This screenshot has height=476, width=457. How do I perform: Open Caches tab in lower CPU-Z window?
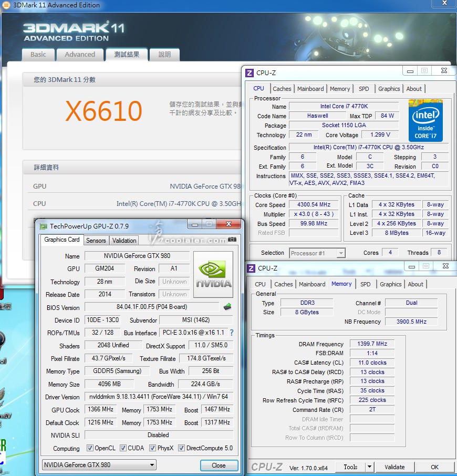(x=284, y=284)
